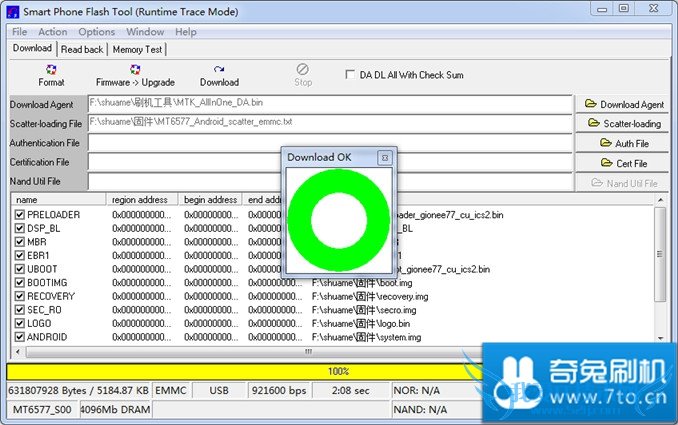Click the Stop toolbar icon
Viewport: 678px width, 425px height.
point(303,74)
